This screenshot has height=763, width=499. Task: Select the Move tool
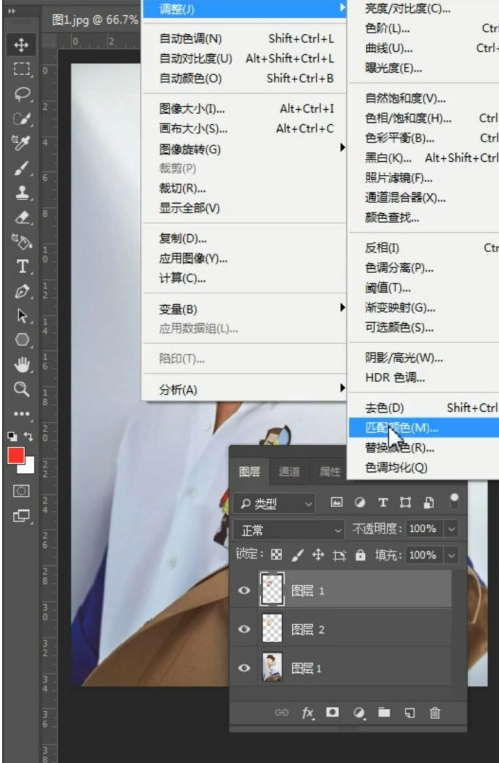point(21,45)
